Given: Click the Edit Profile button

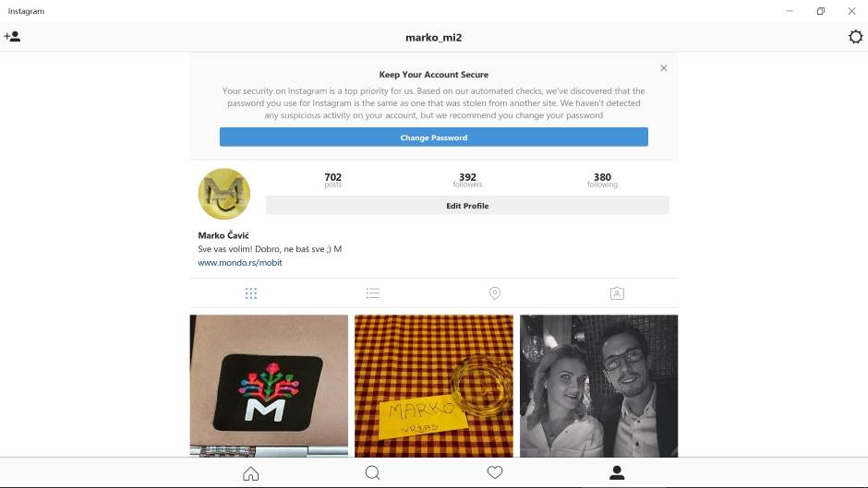Looking at the screenshot, I should (467, 206).
